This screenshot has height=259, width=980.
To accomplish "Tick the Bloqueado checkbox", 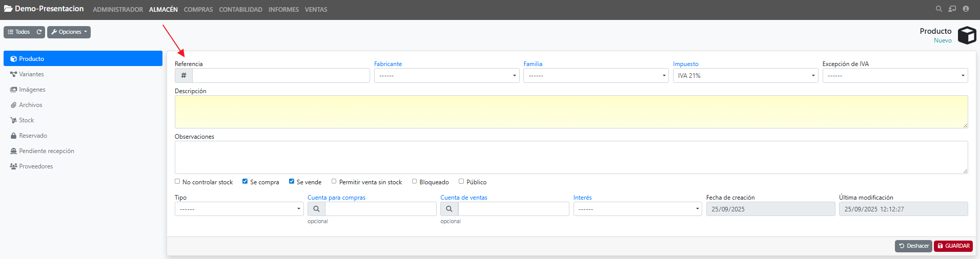I will (x=414, y=181).
